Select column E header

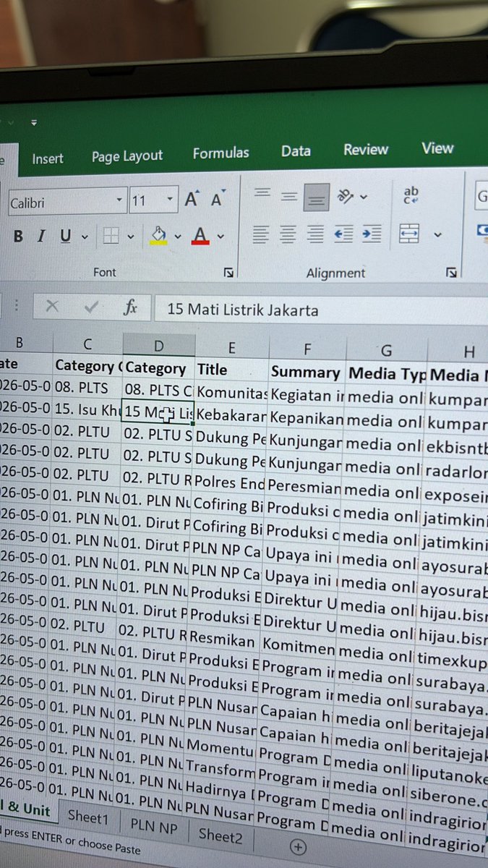click(x=231, y=348)
